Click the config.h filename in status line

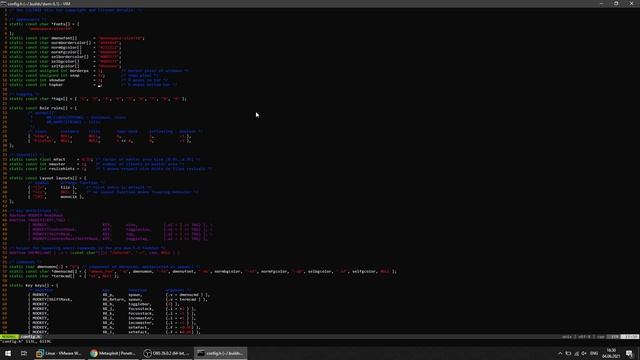[x=30, y=337]
